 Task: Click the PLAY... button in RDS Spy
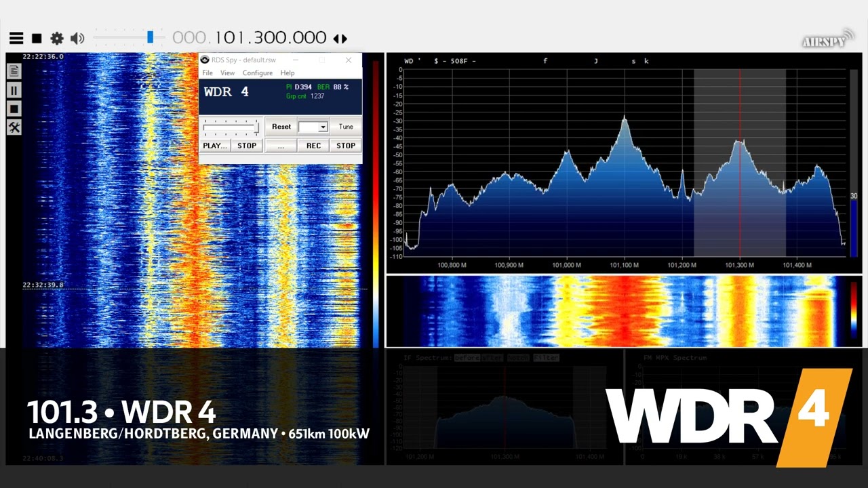(215, 146)
